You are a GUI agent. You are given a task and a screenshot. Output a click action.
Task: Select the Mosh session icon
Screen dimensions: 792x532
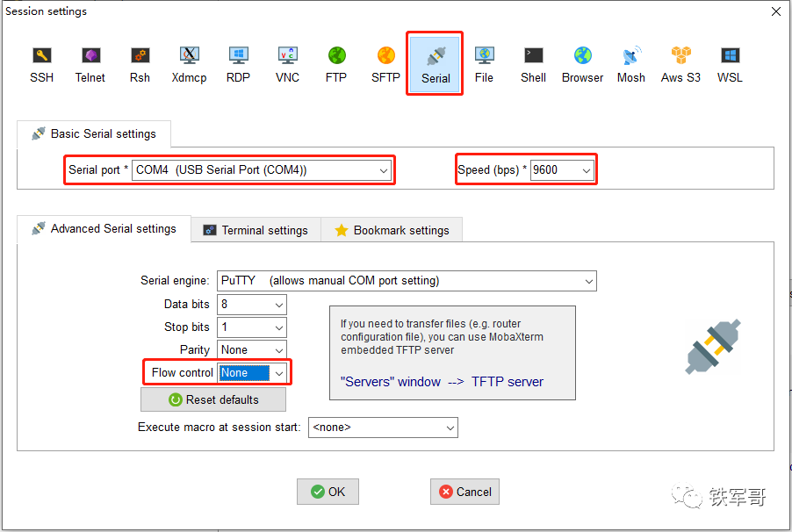(630, 65)
